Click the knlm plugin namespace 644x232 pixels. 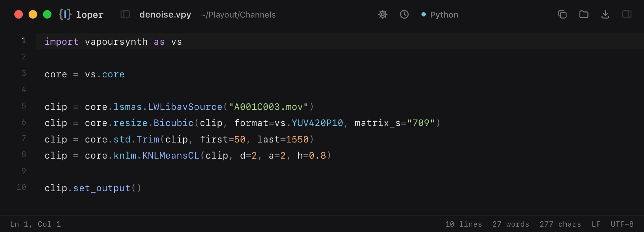click(x=125, y=156)
